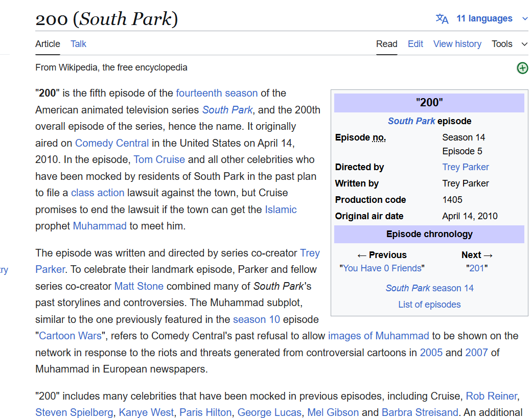Open the Barbra Streisand link
This screenshot has width=532, height=418.
pyautogui.click(x=420, y=412)
